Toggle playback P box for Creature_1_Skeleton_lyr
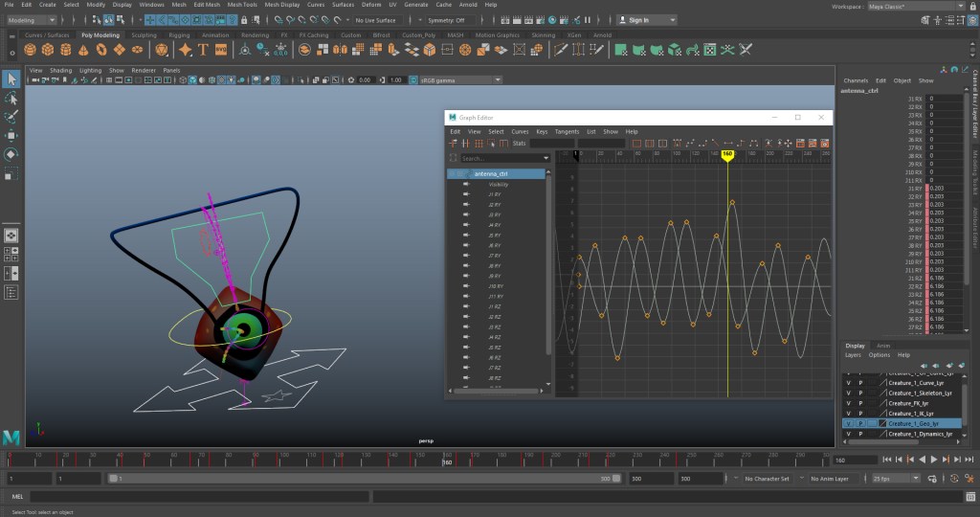Viewport: 980px width, 517px height. click(x=859, y=393)
